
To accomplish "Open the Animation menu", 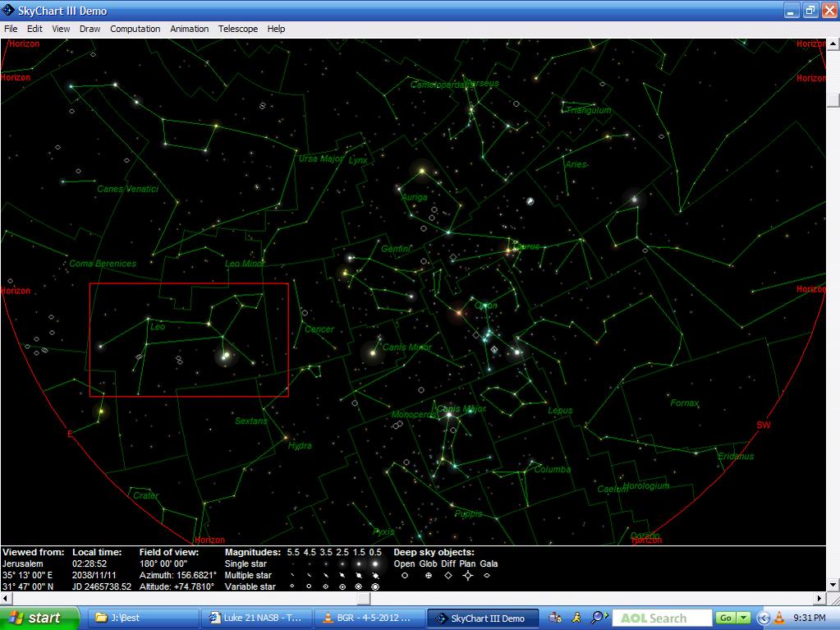I will (190, 29).
